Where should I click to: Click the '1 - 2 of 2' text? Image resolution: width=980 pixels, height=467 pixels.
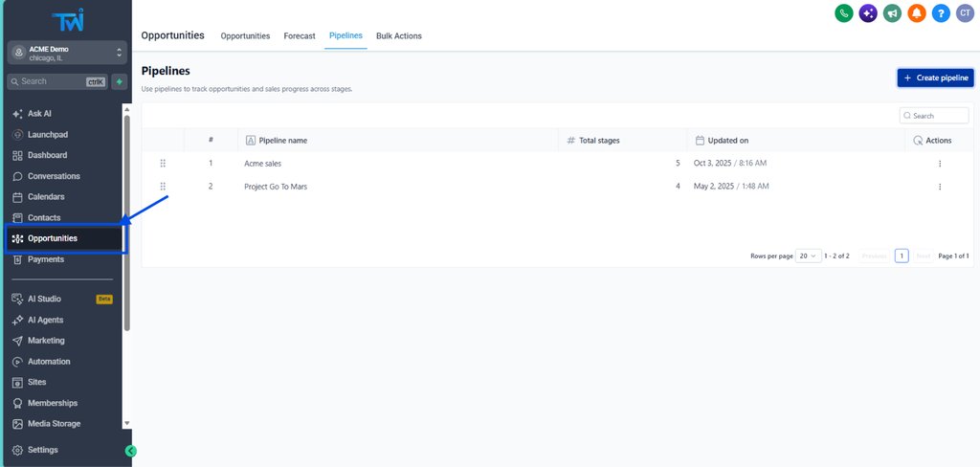(x=836, y=256)
